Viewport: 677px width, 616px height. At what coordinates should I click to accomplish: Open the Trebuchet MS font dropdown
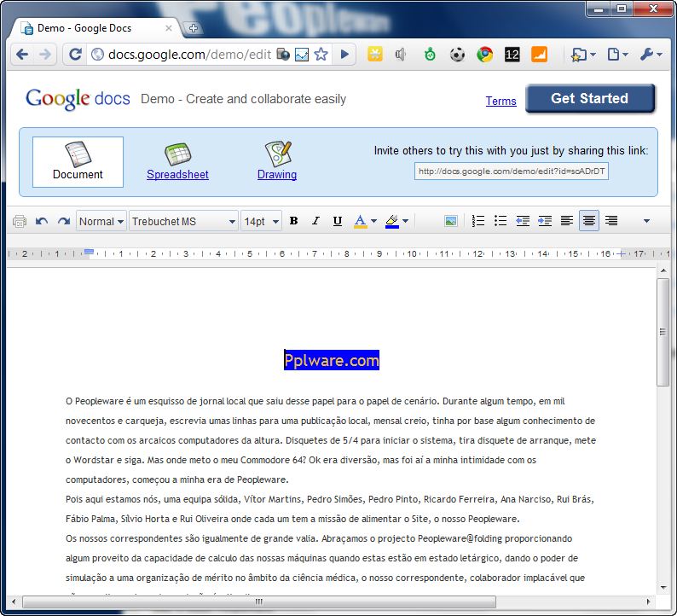183,221
